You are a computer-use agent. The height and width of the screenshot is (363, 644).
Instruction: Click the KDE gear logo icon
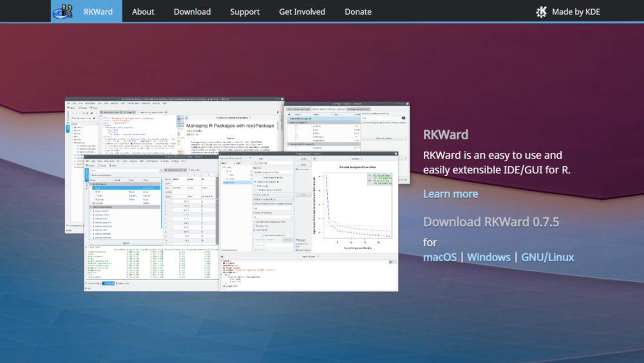tap(541, 12)
